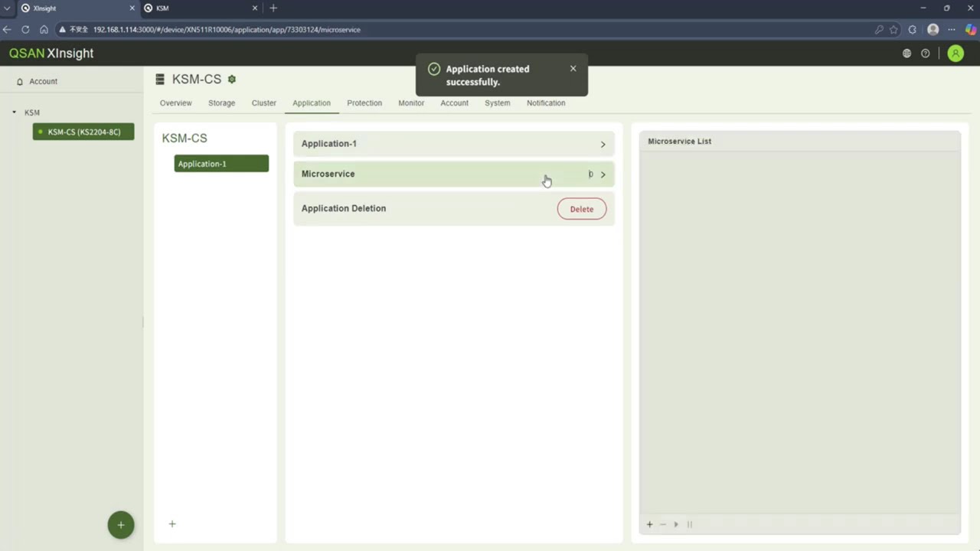Viewport: 980px width, 551px height.
Task: Open the Notification tab
Action: [546, 103]
